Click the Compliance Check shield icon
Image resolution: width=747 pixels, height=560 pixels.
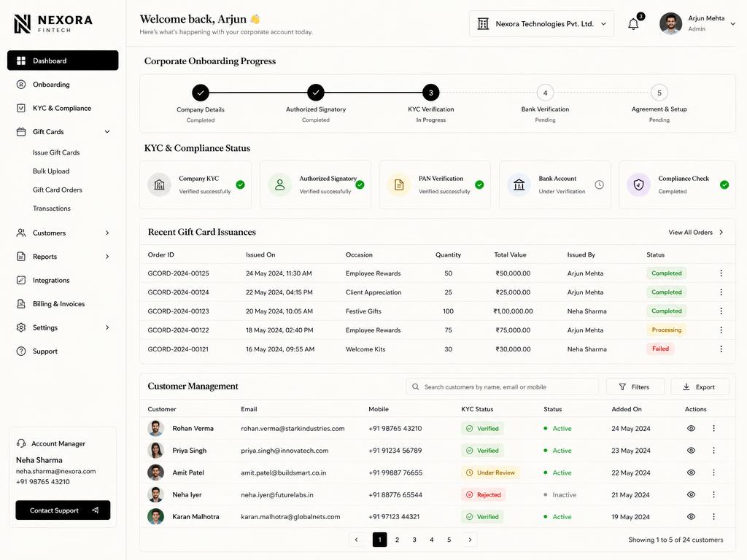(x=638, y=184)
